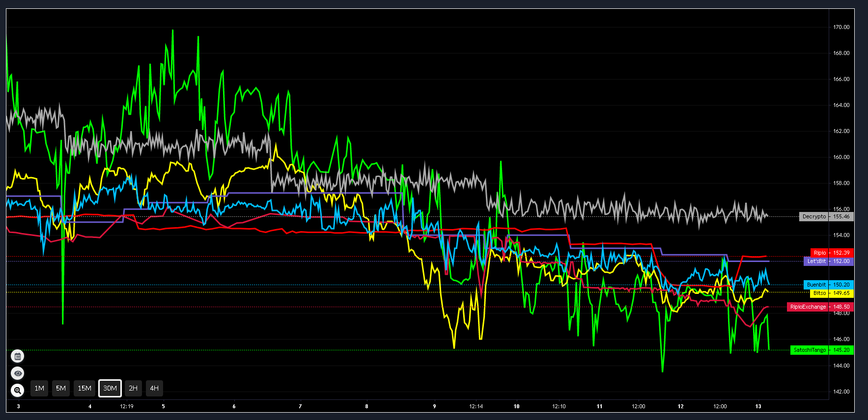This screenshot has width=868, height=420.
Task: Select the highlighted 30M interval
Action: [110, 388]
